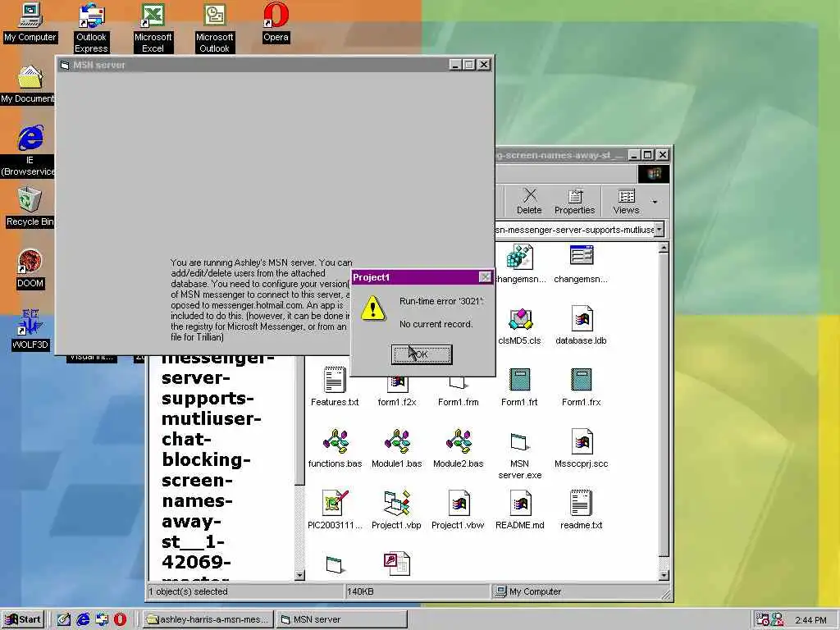Open the Recycle Bin
The width and height of the screenshot is (840, 630).
coord(30,208)
